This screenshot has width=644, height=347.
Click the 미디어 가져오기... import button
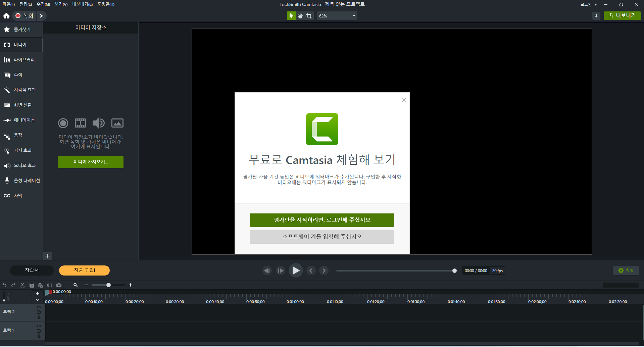[91, 162]
